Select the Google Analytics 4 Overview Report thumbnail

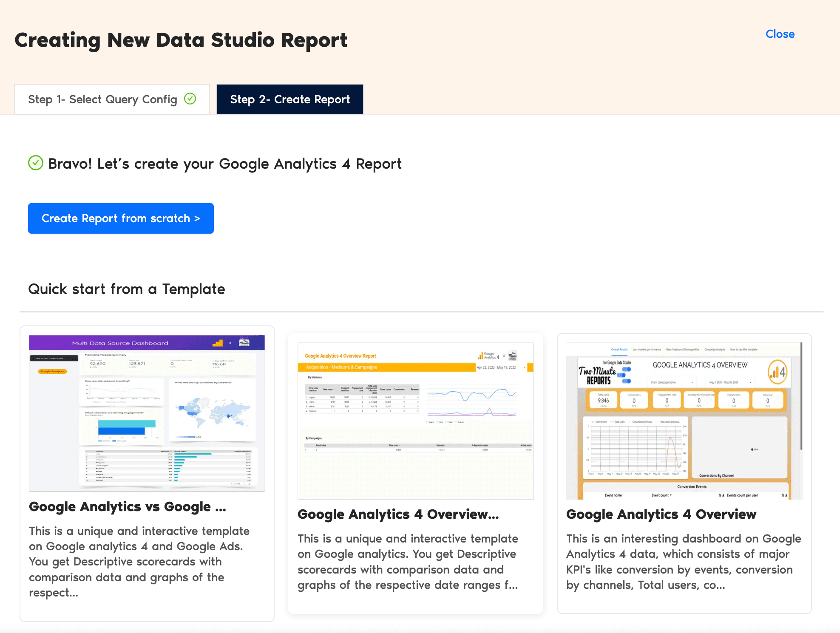pos(415,421)
